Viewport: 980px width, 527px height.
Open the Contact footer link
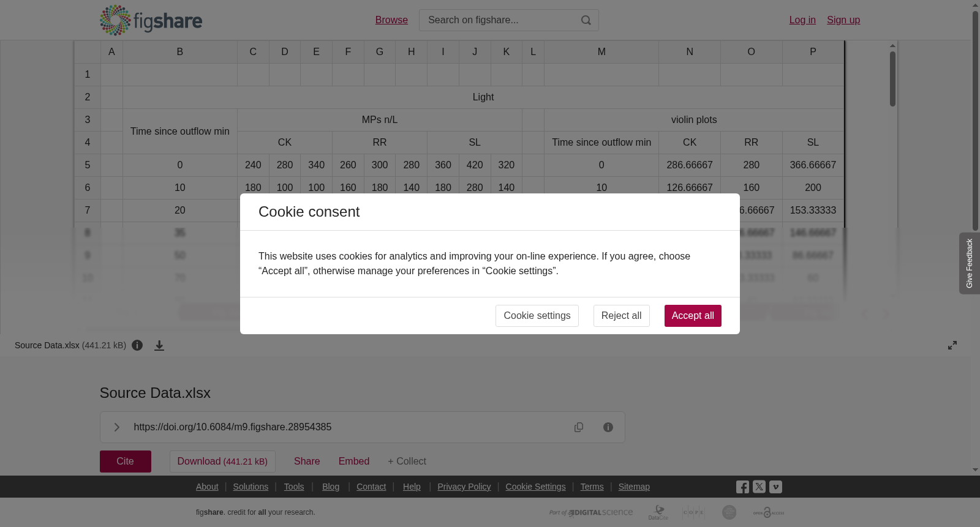coord(371,487)
